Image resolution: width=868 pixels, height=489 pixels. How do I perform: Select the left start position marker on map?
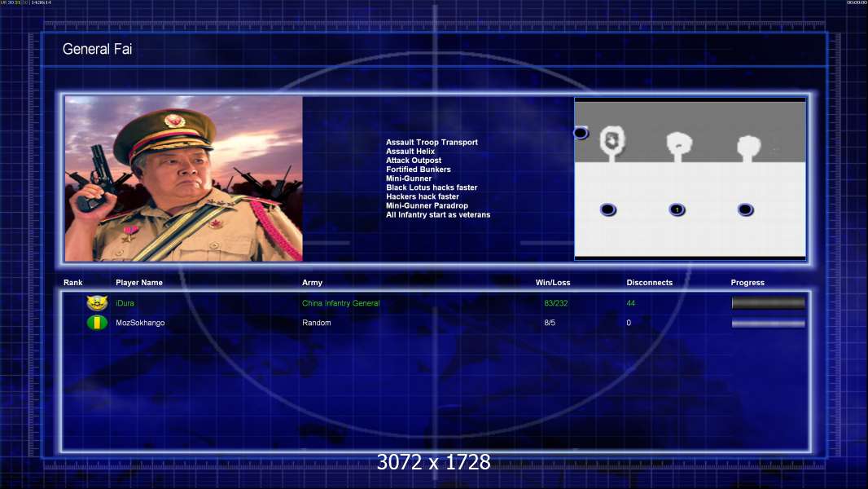pos(607,209)
